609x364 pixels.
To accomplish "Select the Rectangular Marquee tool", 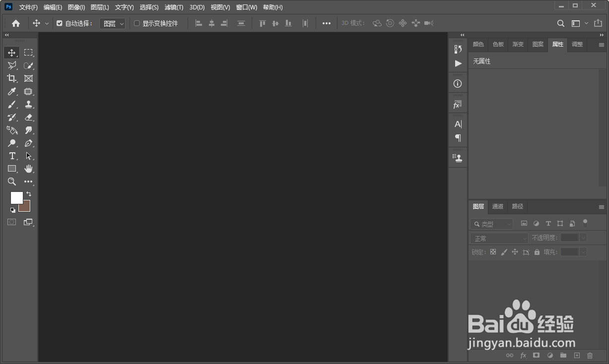I will (29, 53).
